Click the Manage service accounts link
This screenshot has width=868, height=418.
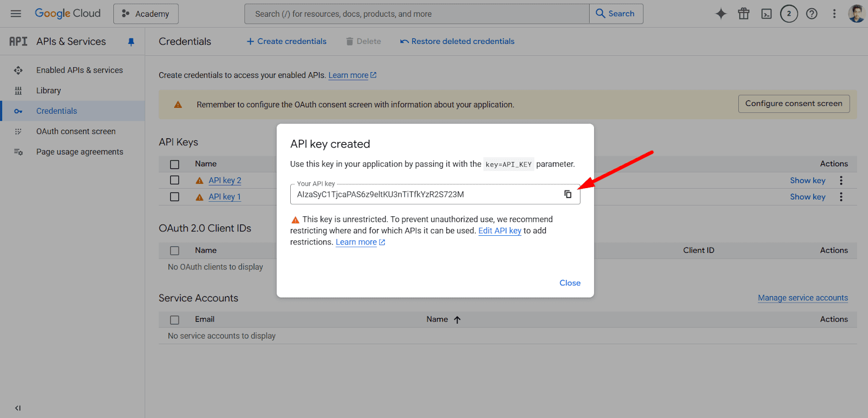point(803,298)
